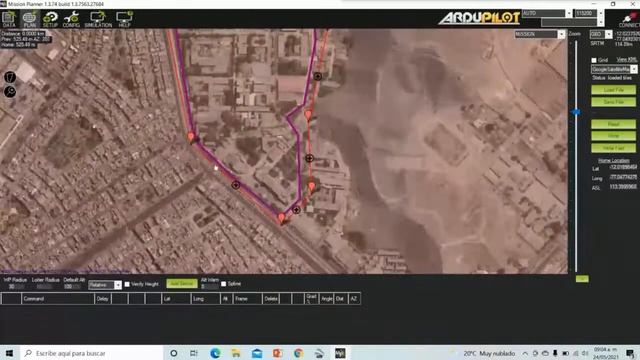Click the Long column header
The image size is (640, 360).
tap(205, 299)
